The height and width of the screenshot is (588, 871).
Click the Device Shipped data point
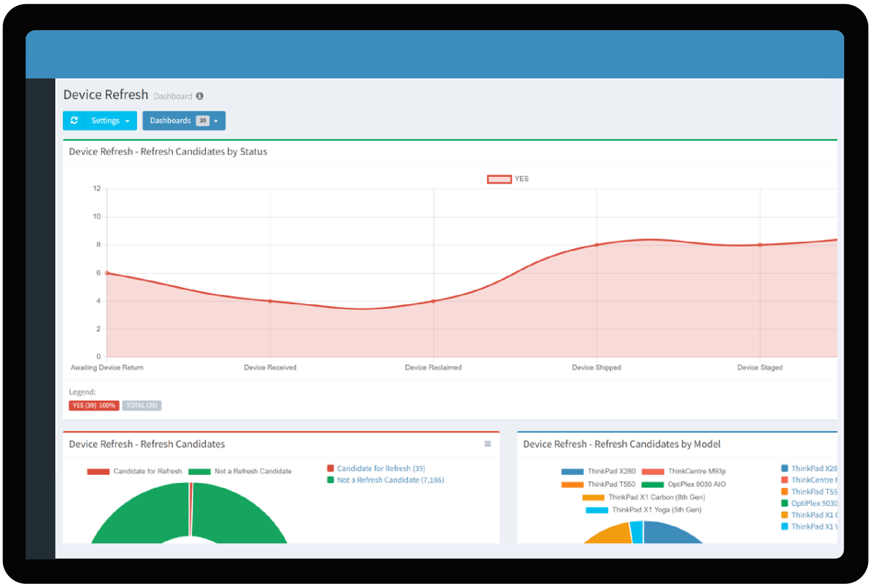click(597, 245)
